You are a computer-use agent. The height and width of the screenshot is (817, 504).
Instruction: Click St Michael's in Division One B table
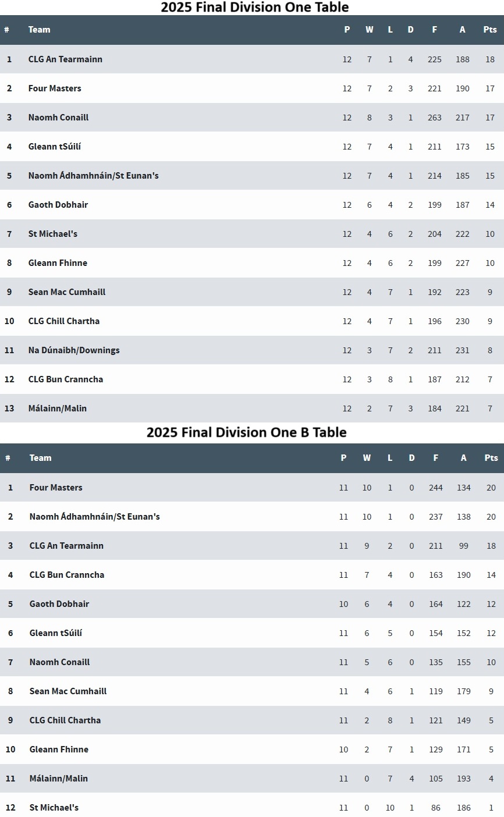coord(54,808)
